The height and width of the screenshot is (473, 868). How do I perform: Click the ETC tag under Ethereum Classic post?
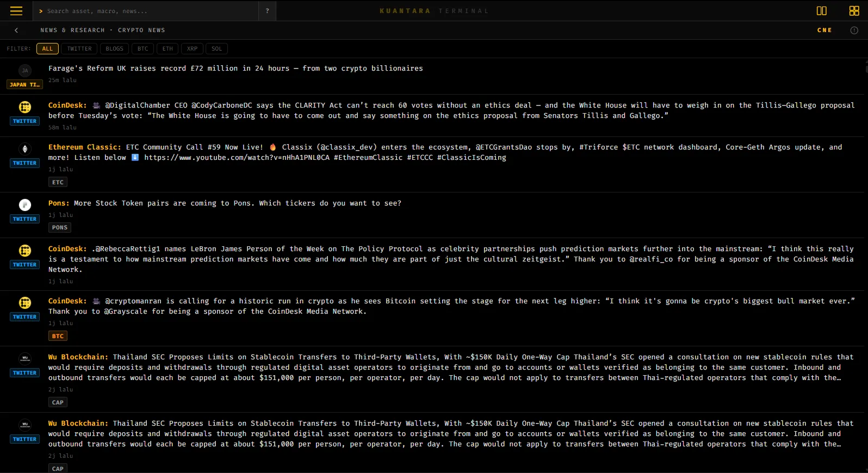click(58, 182)
